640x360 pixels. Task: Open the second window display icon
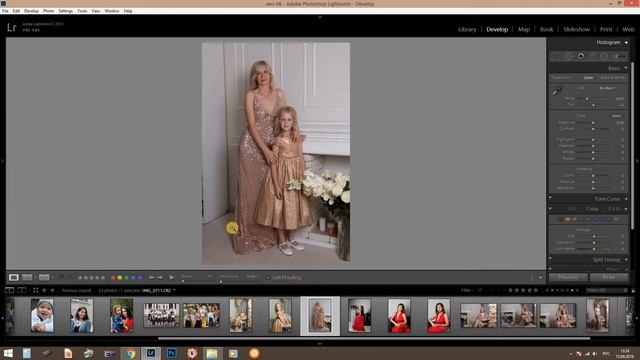tap(21, 290)
